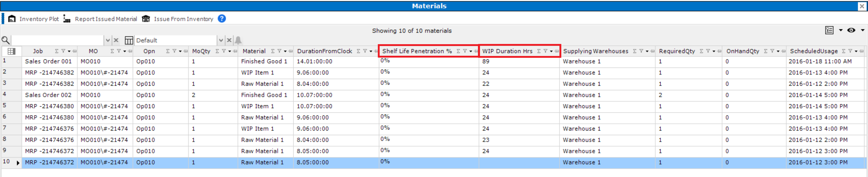Expand the list view options arrow
Viewport: 868px width, 177px height.
pyautogui.click(x=840, y=30)
